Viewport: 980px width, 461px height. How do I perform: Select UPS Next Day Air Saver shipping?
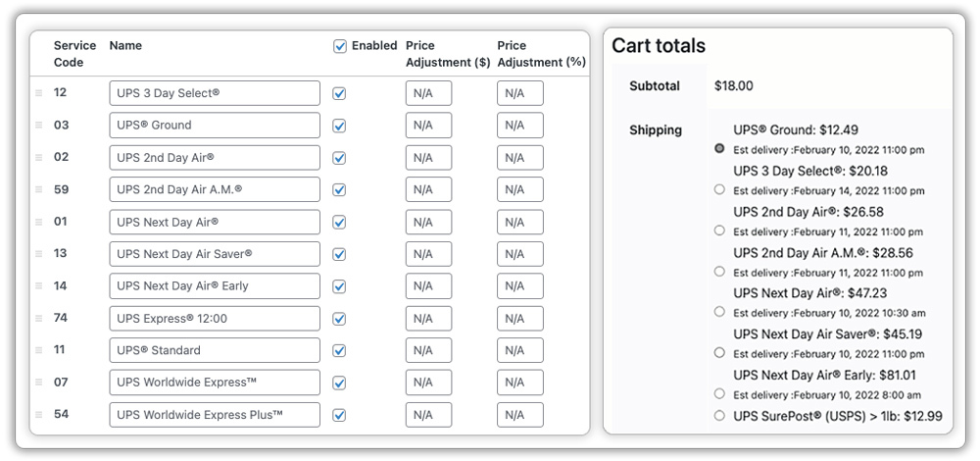click(719, 353)
